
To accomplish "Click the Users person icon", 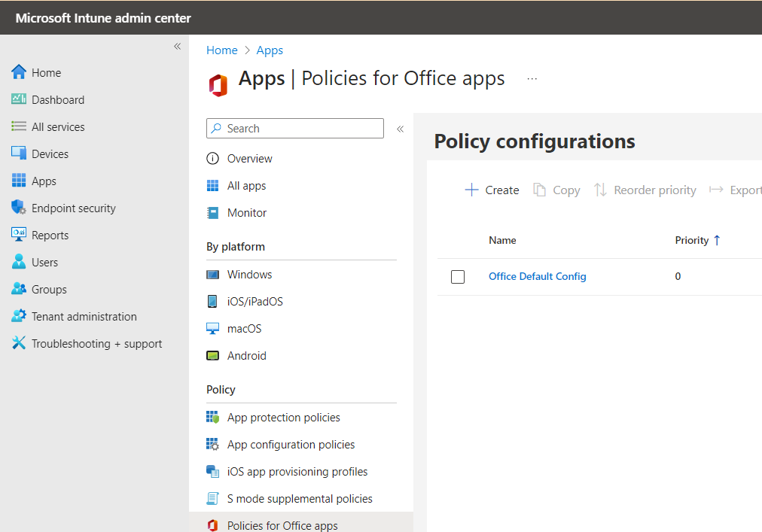I will click(19, 261).
